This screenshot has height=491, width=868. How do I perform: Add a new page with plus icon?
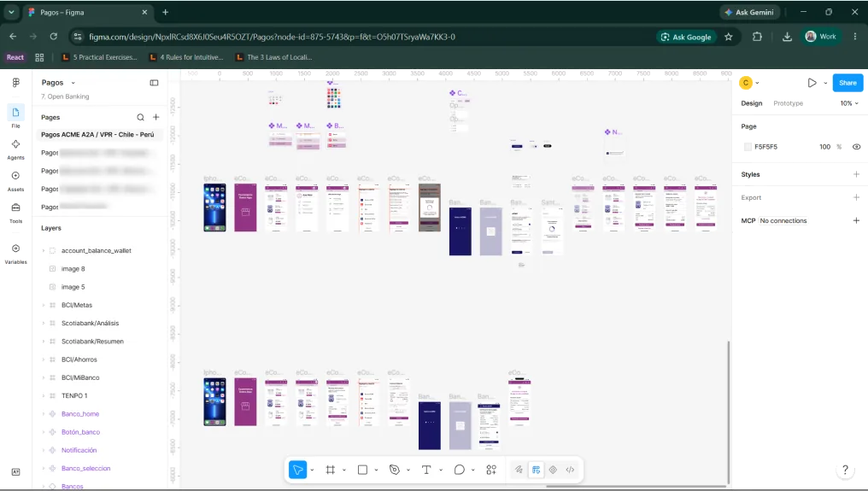pyautogui.click(x=156, y=117)
